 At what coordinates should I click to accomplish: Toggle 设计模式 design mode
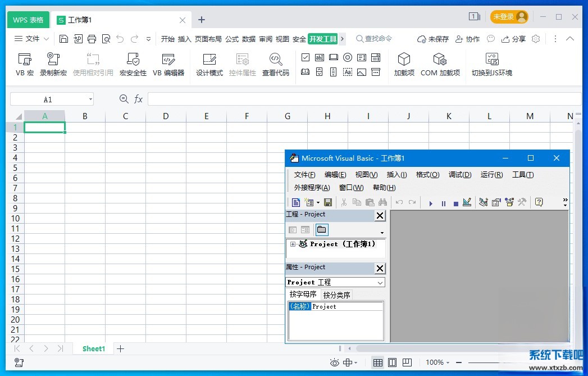pos(209,64)
